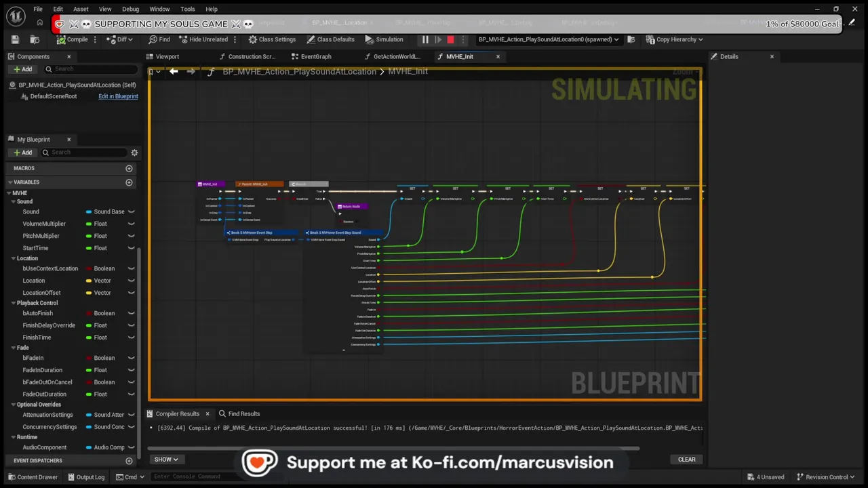Focus the My Blueprint search field
The image size is (868, 488).
(84, 152)
